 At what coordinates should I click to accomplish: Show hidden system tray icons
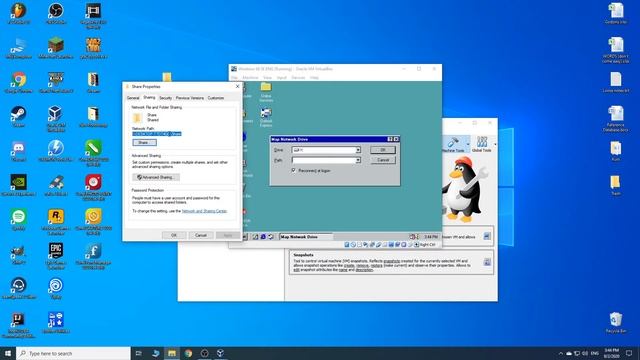click(x=560, y=353)
